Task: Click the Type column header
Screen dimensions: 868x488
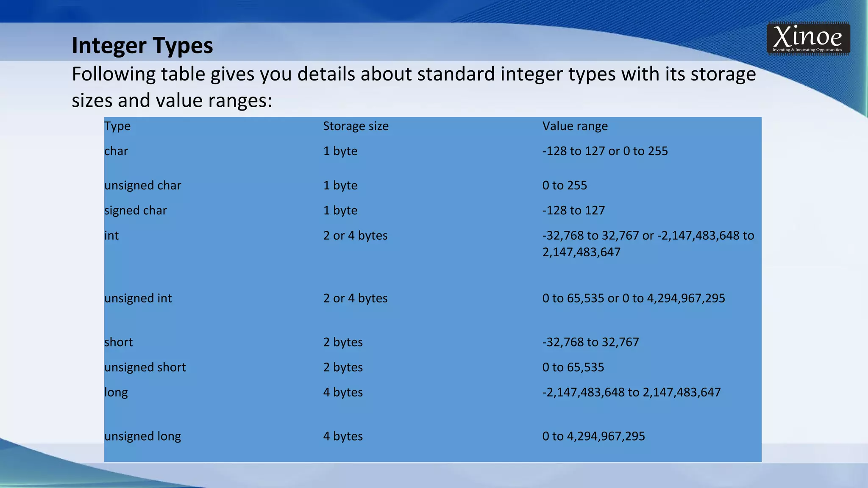Action: pos(117,126)
